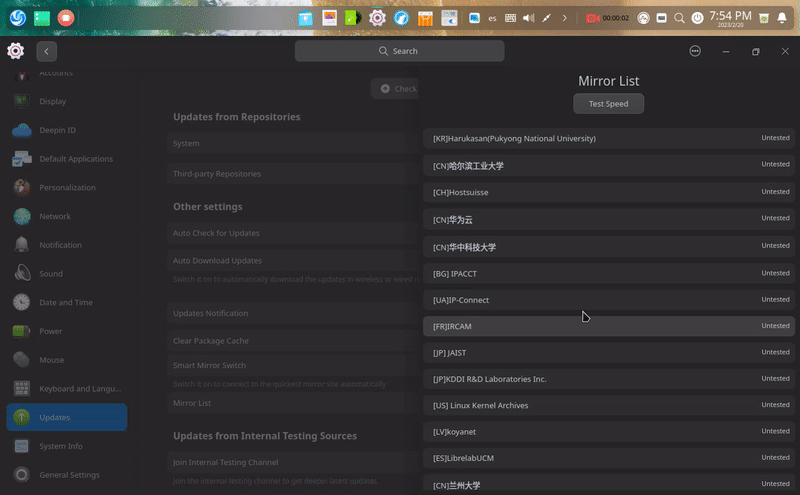Click the Control Center gear logo in title bar
800x495 pixels.
point(15,51)
